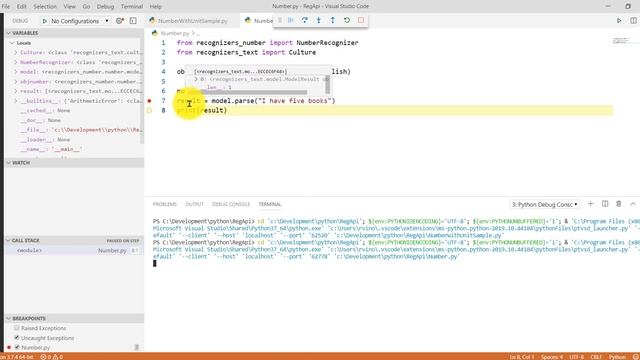The height and width of the screenshot is (360, 640).
Task: Click Step Out in the debug toolbar
Action: coord(333,20)
